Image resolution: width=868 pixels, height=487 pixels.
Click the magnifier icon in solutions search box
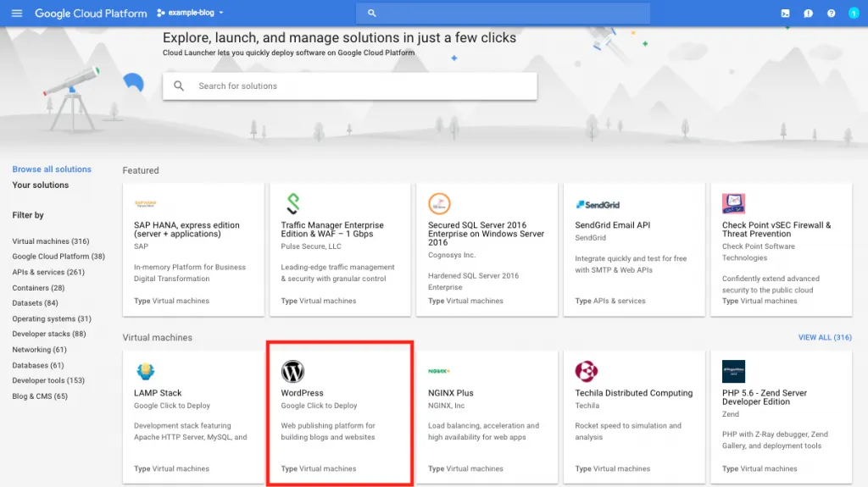pyautogui.click(x=179, y=86)
